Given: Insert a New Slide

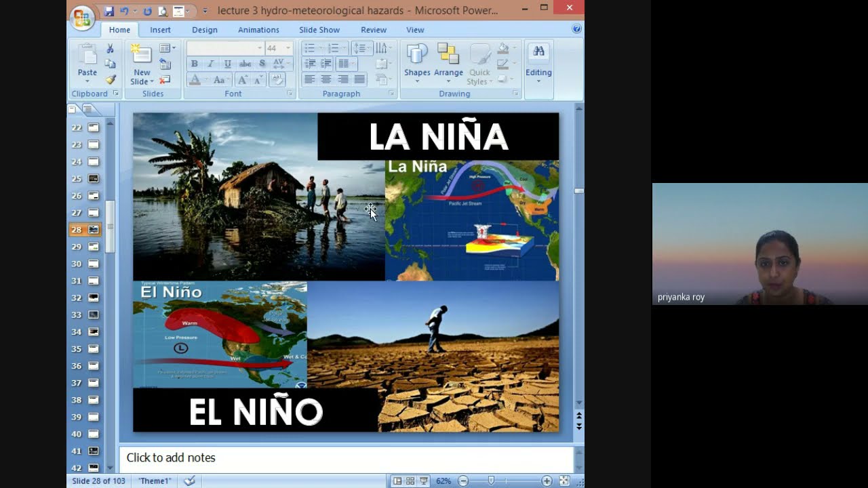Looking at the screenshot, I should click(x=142, y=64).
